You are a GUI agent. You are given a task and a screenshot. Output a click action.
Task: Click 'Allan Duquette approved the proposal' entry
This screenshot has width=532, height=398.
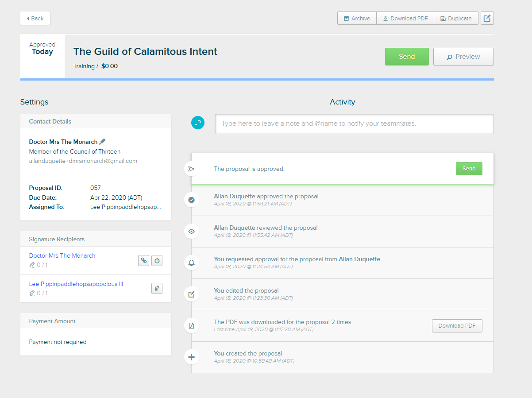point(266,196)
